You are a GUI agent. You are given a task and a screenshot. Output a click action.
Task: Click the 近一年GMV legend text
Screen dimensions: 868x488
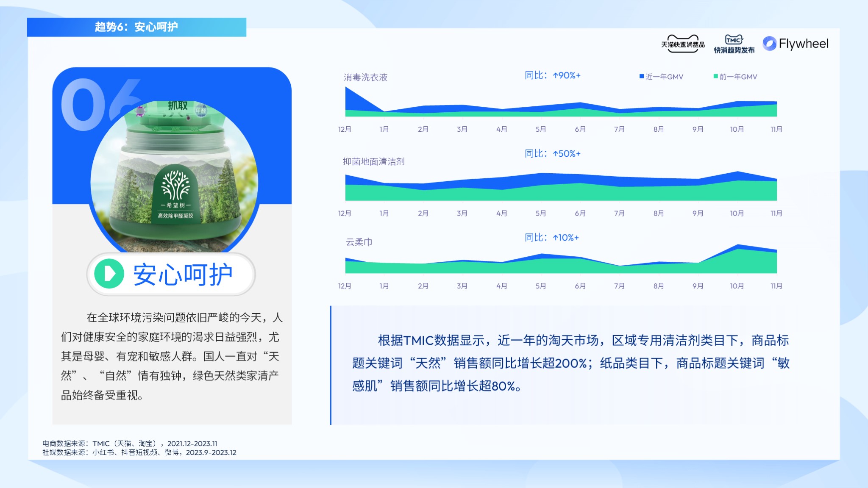[x=664, y=77]
